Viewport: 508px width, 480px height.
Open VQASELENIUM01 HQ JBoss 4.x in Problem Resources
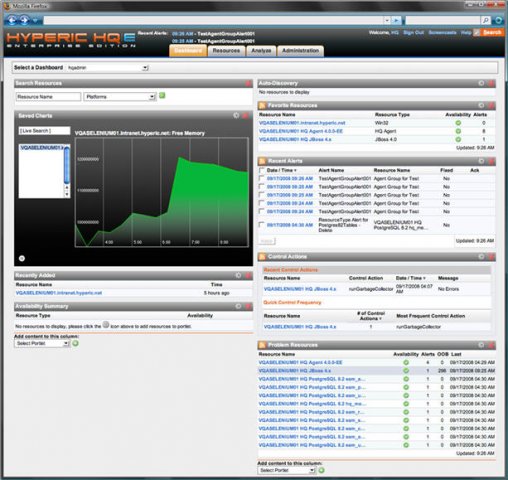tap(295, 371)
